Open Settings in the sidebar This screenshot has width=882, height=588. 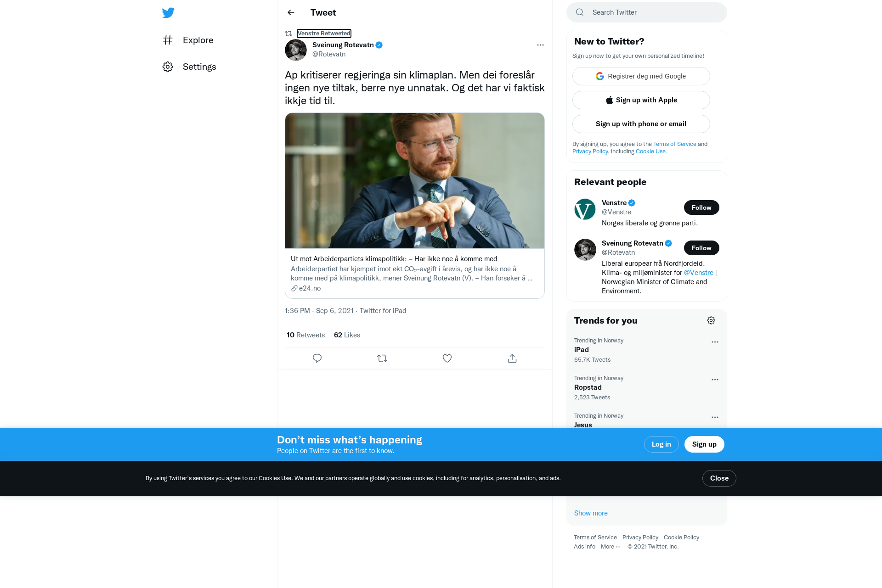(189, 67)
